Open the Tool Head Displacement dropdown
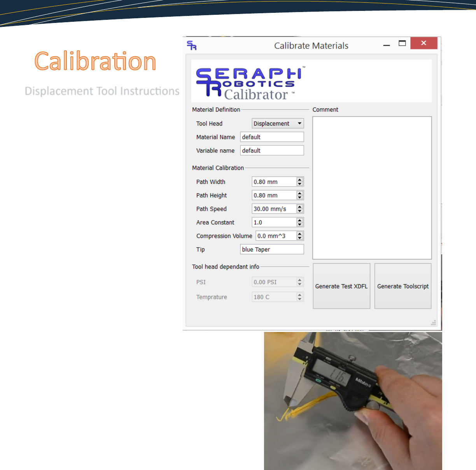Screen dimensions: 476x470 [x=278, y=124]
